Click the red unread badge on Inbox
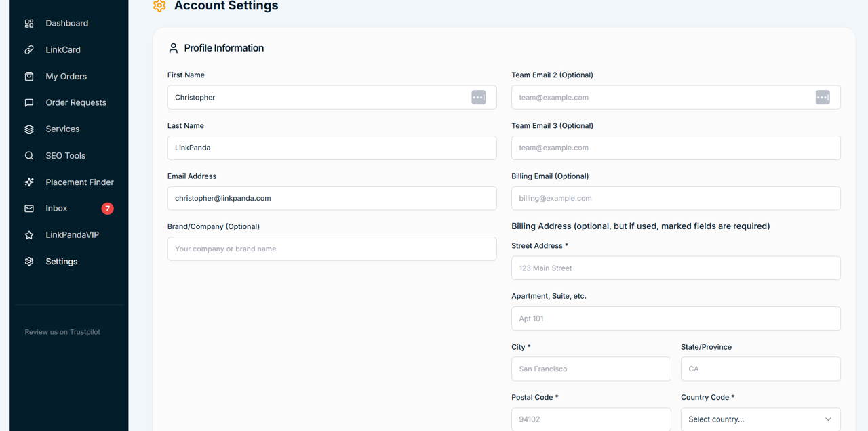Image resolution: width=868 pixels, height=431 pixels. (107, 208)
